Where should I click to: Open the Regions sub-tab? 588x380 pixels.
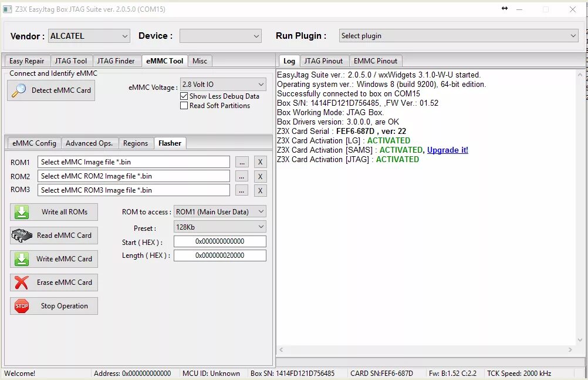[x=136, y=143]
